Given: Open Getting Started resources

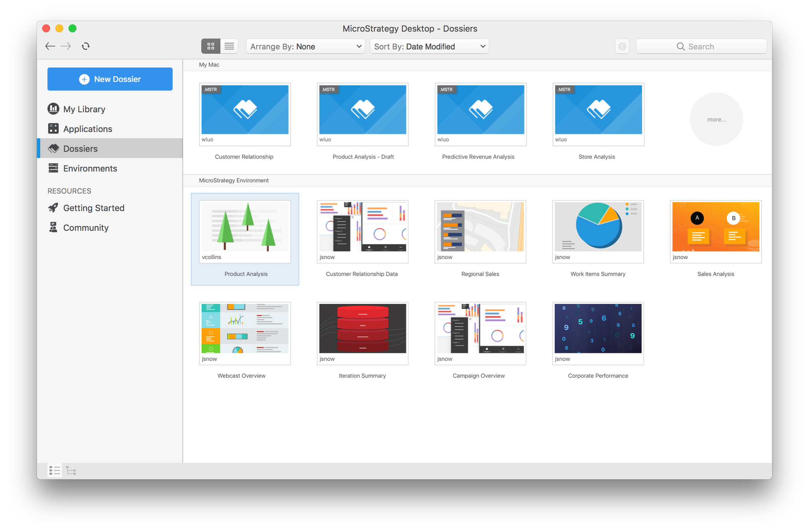Looking at the screenshot, I should tap(94, 208).
